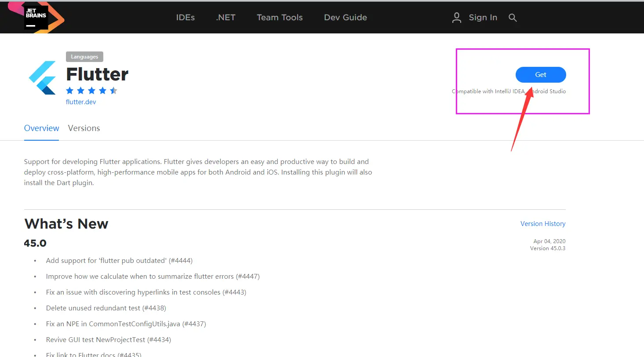
Task: Click the Sign In link
Action: tap(483, 18)
